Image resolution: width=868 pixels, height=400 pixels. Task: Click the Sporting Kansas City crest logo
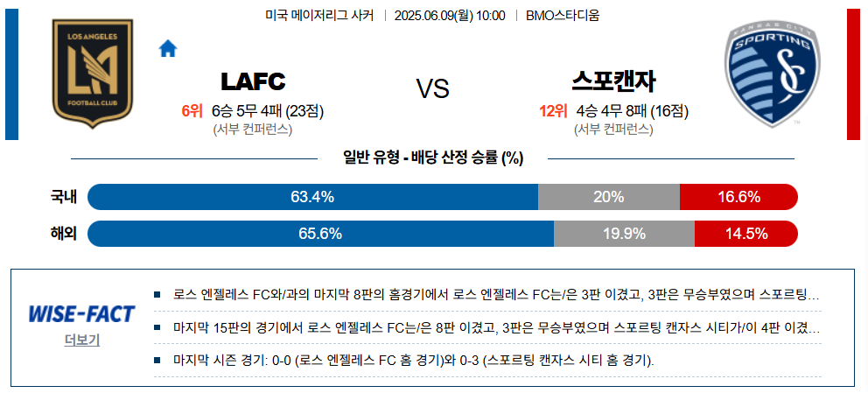(773, 75)
